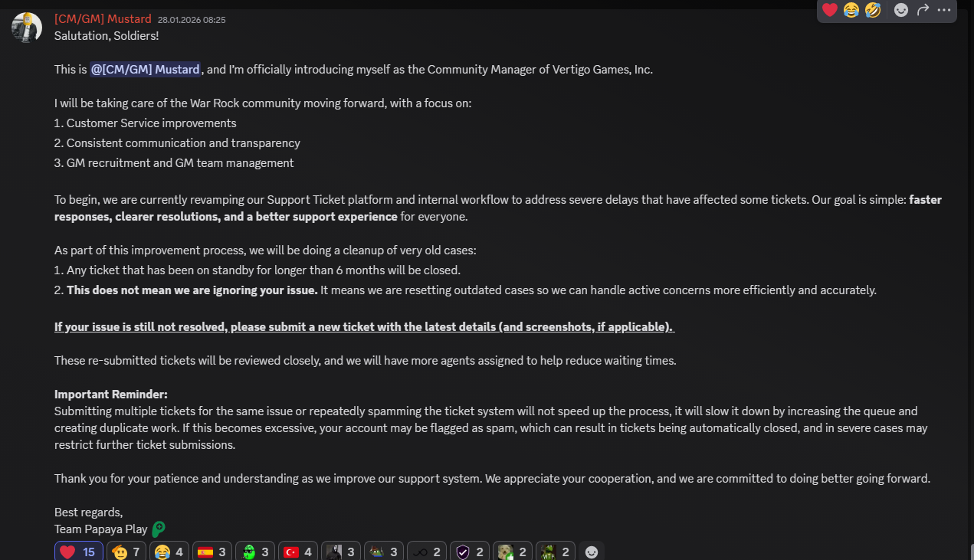Click the @[CM/GM] Mustard mention
The image size is (974, 560).
146,70
